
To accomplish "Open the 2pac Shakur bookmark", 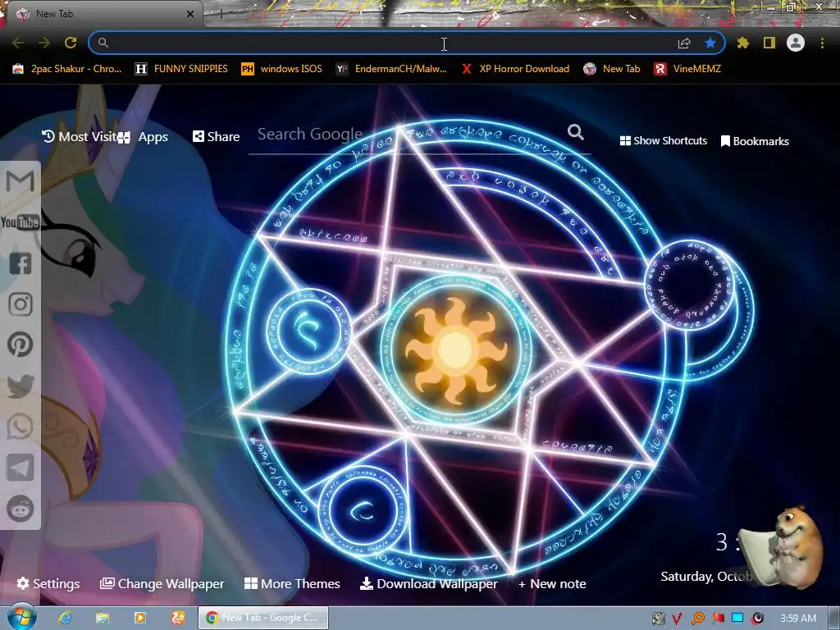I will (x=67, y=69).
